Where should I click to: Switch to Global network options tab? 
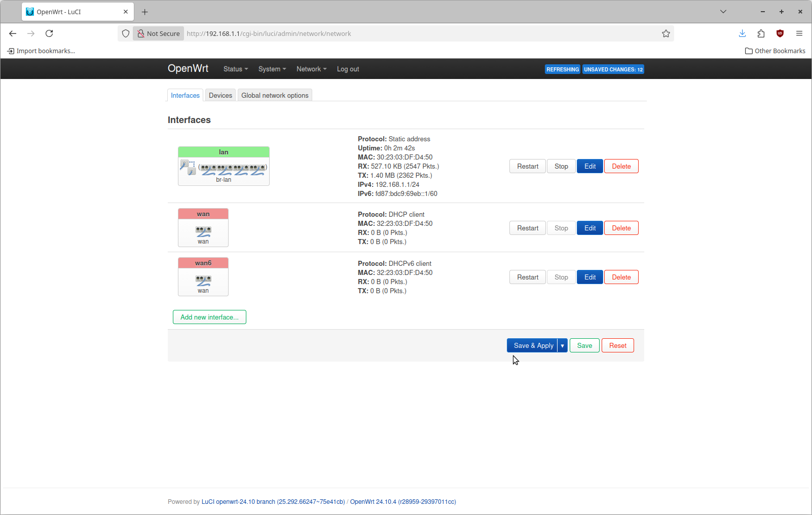pyautogui.click(x=275, y=95)
